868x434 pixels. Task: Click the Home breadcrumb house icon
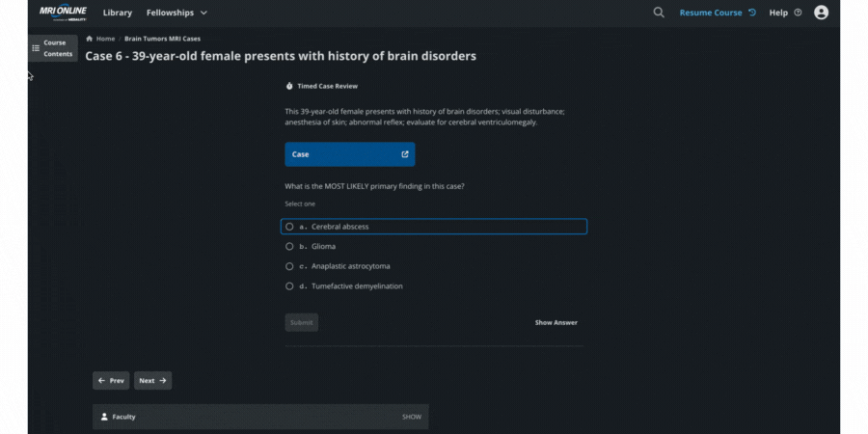click(90, 39)
